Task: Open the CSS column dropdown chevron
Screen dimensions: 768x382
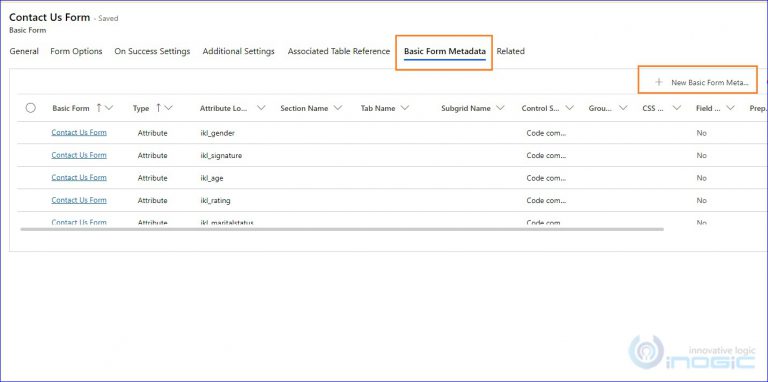Action: [677, 108]
